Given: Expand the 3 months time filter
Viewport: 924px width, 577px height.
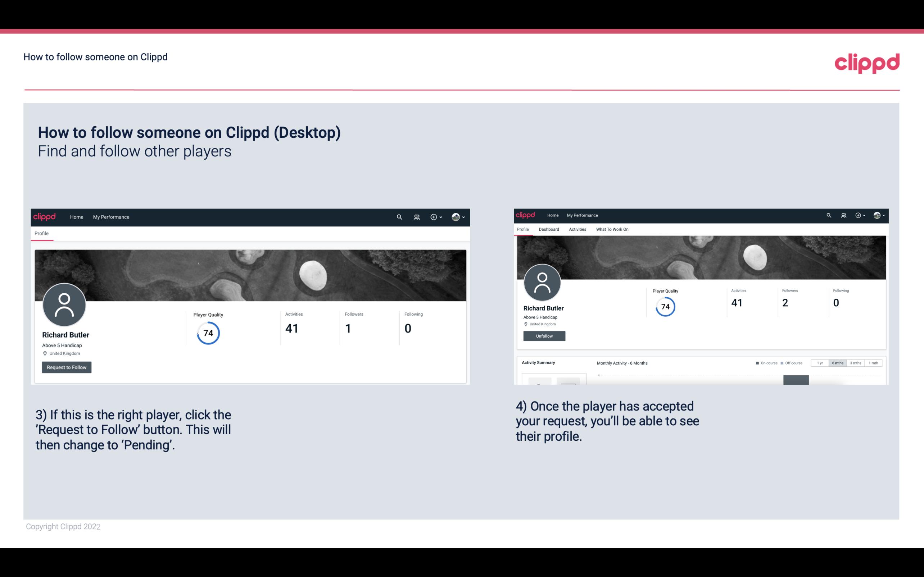Looking at the screenshot, I should point(856,363).
